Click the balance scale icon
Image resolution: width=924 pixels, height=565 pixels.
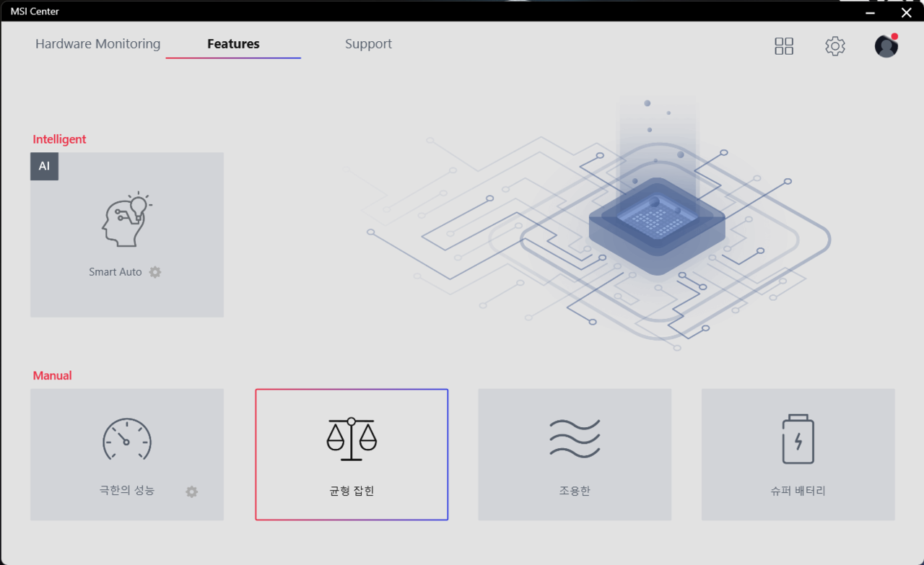pyautogui.click(x=352, y=439)
